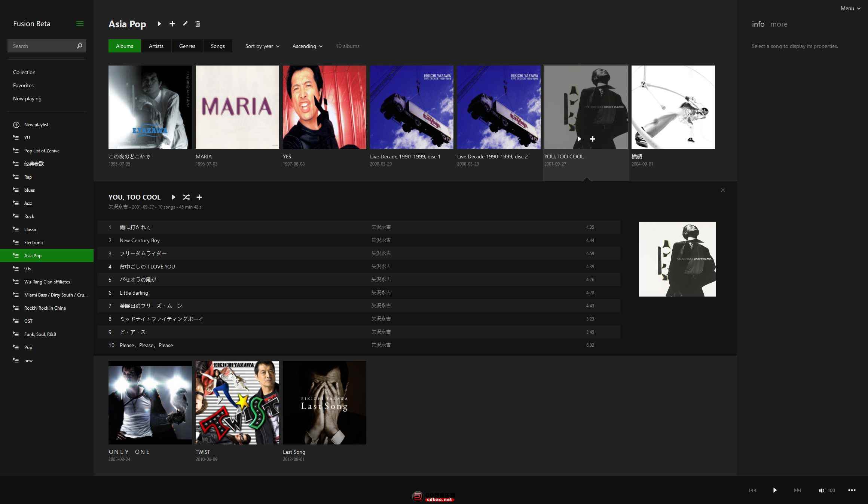Screen dimensions: 868x504
Task: Click the search magnifier icon
Action: coord(79,46)
